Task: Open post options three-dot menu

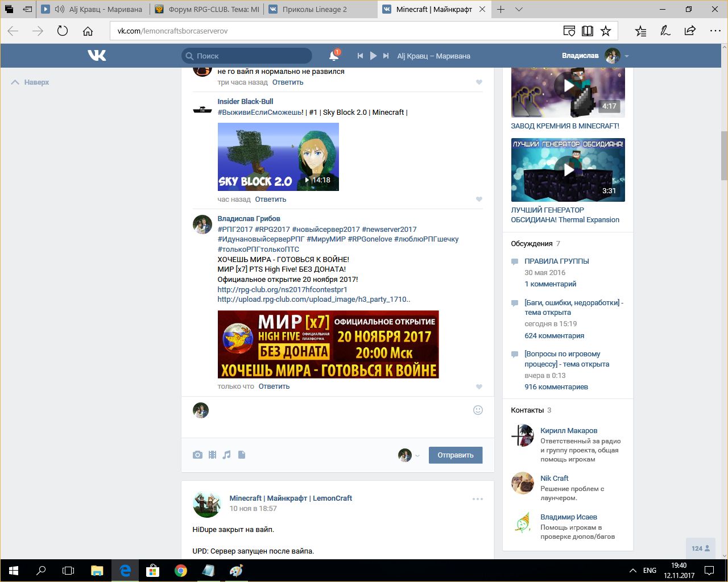Action: point(478,499)
